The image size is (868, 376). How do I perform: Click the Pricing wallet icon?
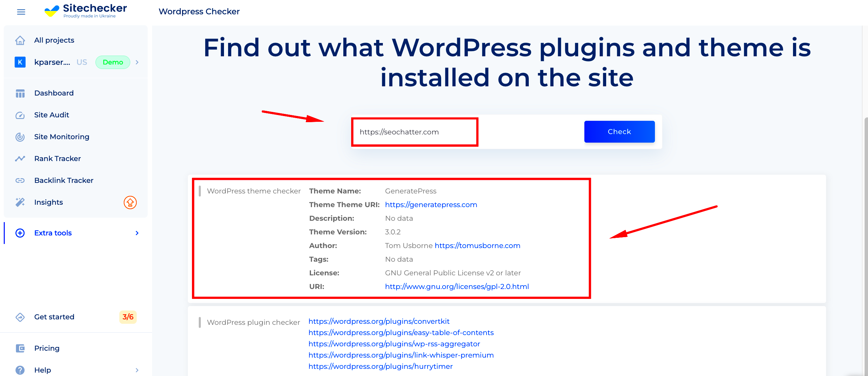click(x=20, y=348)
